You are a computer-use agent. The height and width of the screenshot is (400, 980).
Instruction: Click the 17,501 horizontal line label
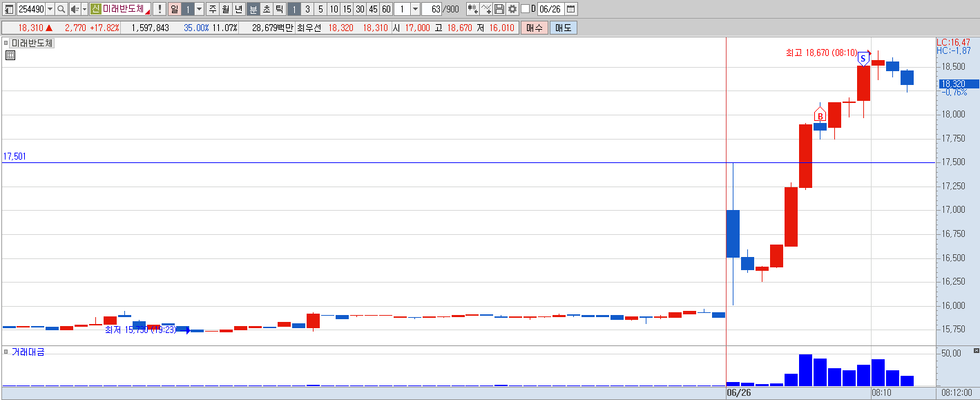coord(15,157)
